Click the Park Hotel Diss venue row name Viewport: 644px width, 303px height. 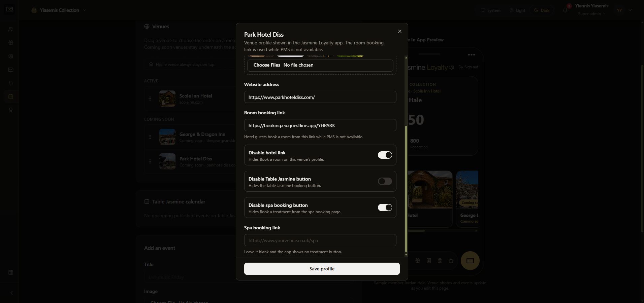196,159
